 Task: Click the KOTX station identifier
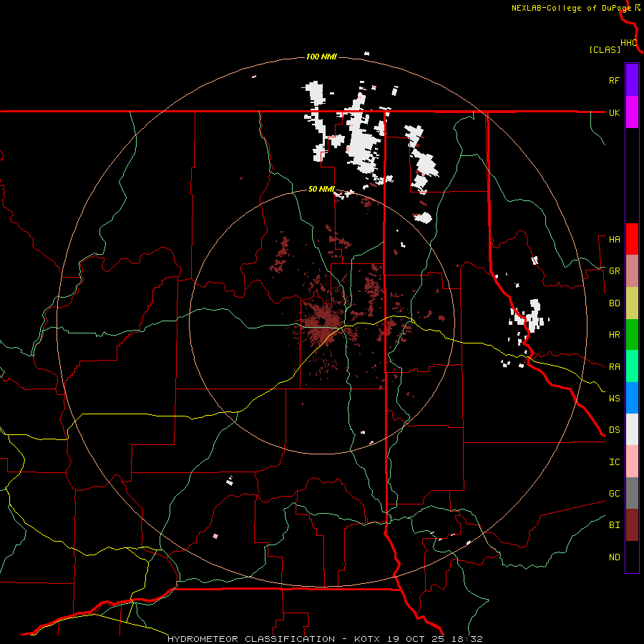pyautogui.click(x=369, y=639)
